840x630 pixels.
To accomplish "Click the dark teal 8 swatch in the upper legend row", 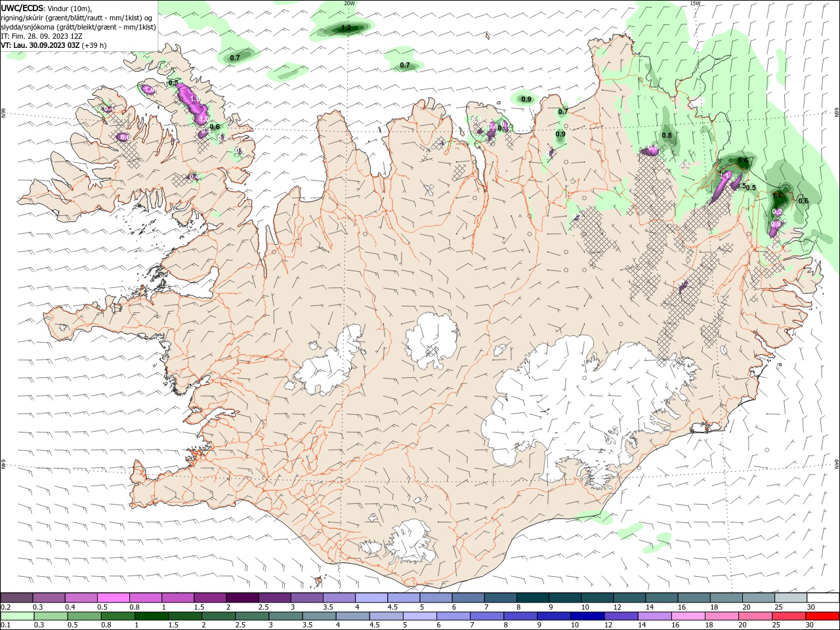I will 532,597.
